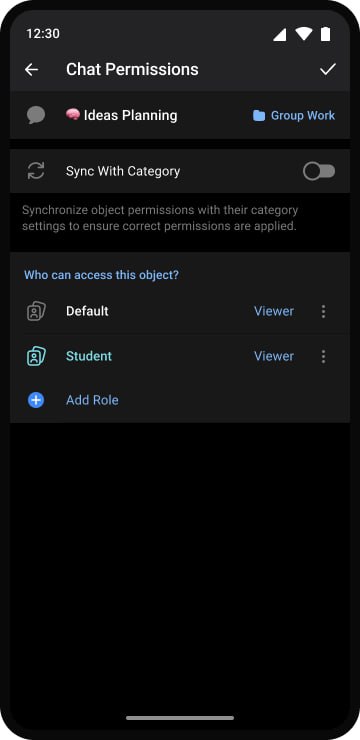
Task: Click the chat bubble icon
Action: coord(36,115)
